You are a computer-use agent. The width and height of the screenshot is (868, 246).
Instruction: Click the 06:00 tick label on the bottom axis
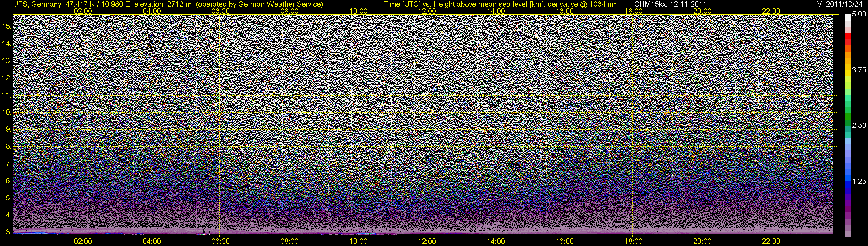click(x=220, y=241)
